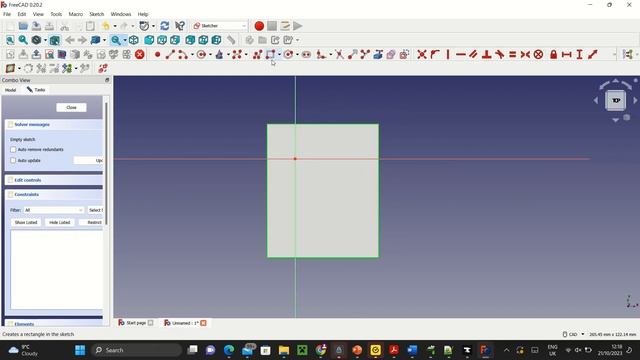Screen dimensions: 640x360
Task: Click the fit all view icon
Action: pyautogui.click(x=10, y=40)
